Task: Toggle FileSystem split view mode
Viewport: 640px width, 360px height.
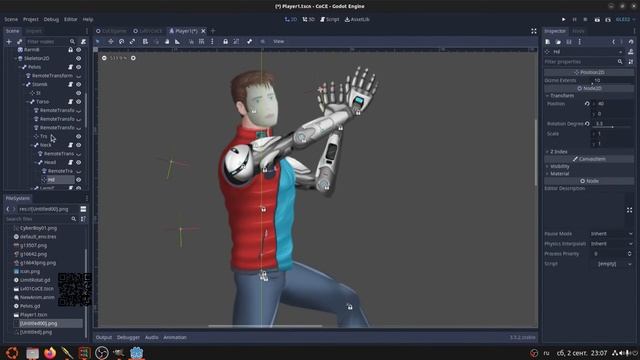Action: click(83, 209)
